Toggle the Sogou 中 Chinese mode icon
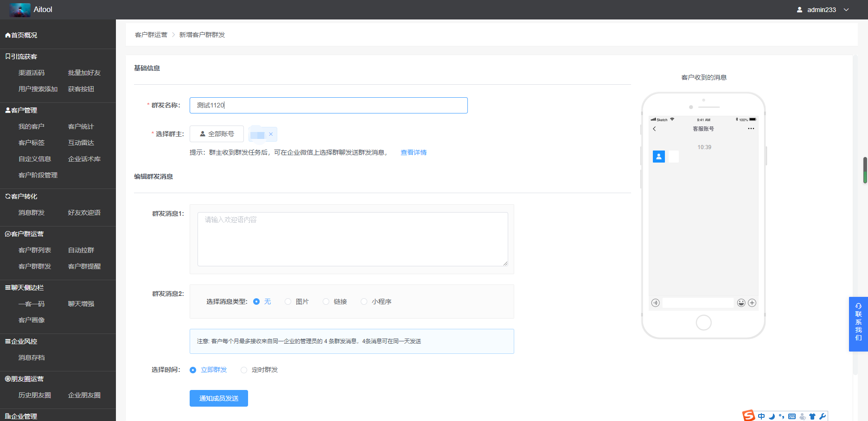Image resolution: width=868 pixels, height=421 pixels. (x=761, y=416)
